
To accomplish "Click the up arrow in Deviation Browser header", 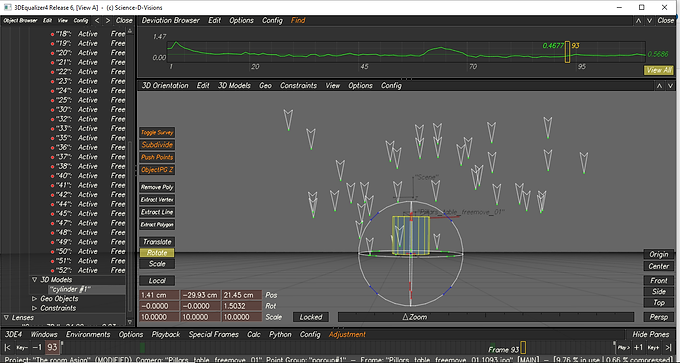I will click(638, 20).
